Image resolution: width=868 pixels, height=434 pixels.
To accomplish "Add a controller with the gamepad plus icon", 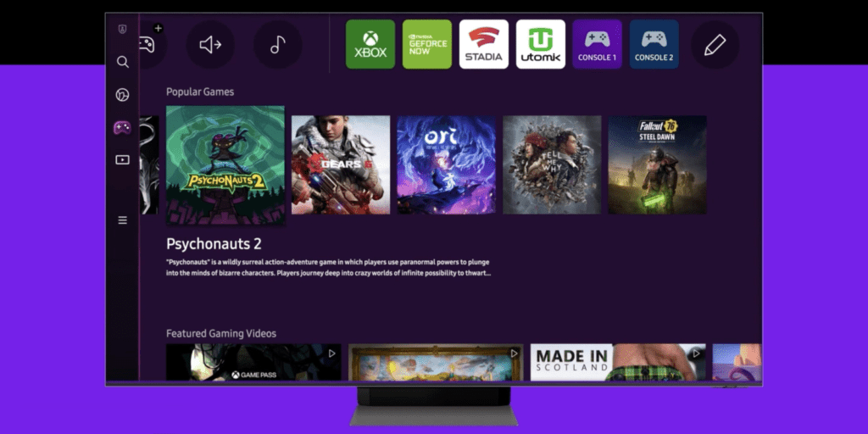I will click(148, 44).
